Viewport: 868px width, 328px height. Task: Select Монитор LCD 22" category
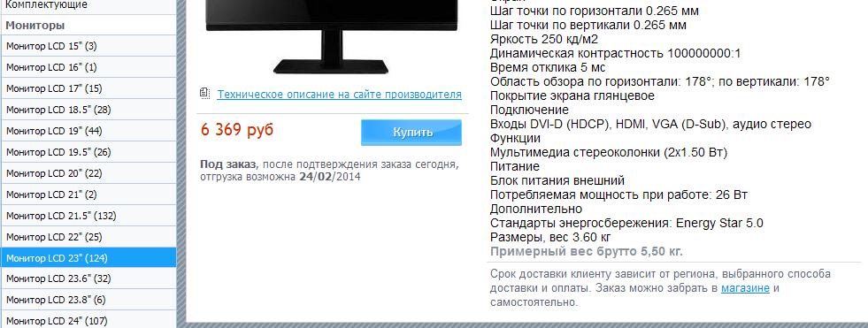[x=88, y=237]
